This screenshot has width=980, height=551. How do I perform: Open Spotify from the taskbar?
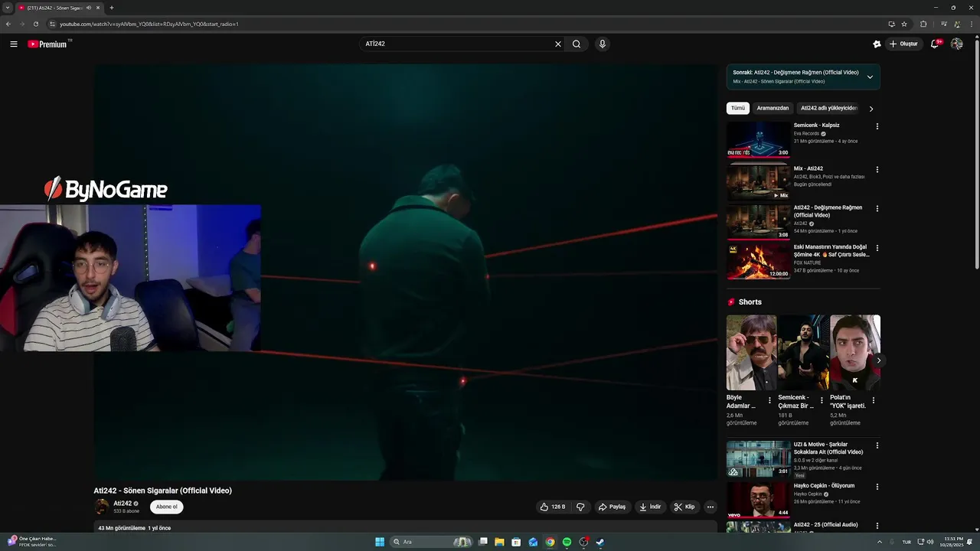click(567, 542)
